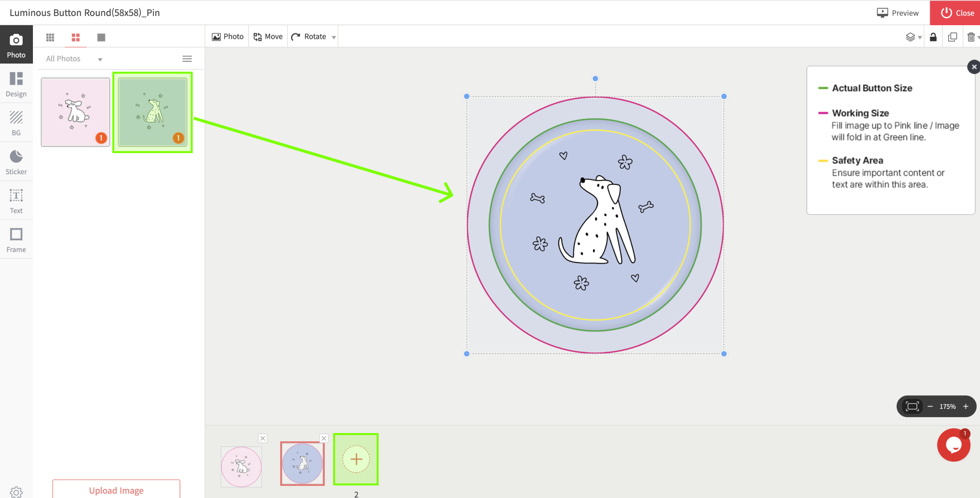The image size is (980, 498).
Task: Select the blue dalmatian button page
Action: (x=302, y=464)
